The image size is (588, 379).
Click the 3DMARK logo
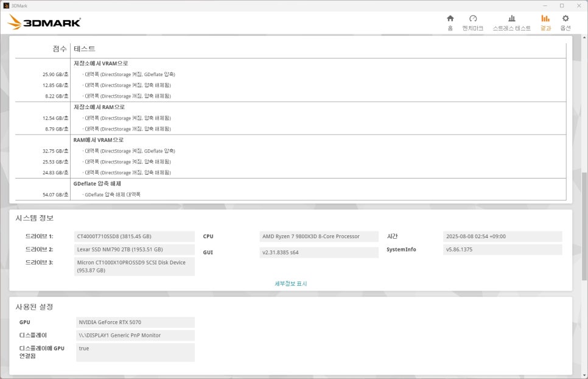point(44,22)
